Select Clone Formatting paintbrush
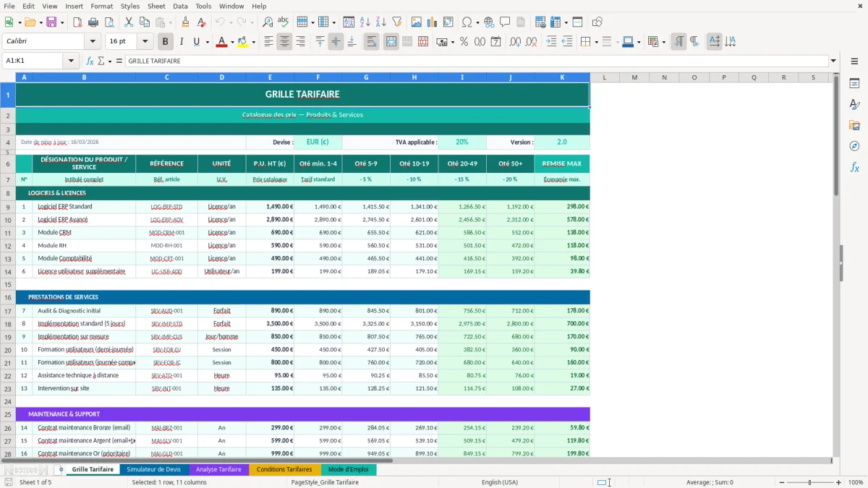This screenshot has width=868, height=488. (x=186, y=22)
